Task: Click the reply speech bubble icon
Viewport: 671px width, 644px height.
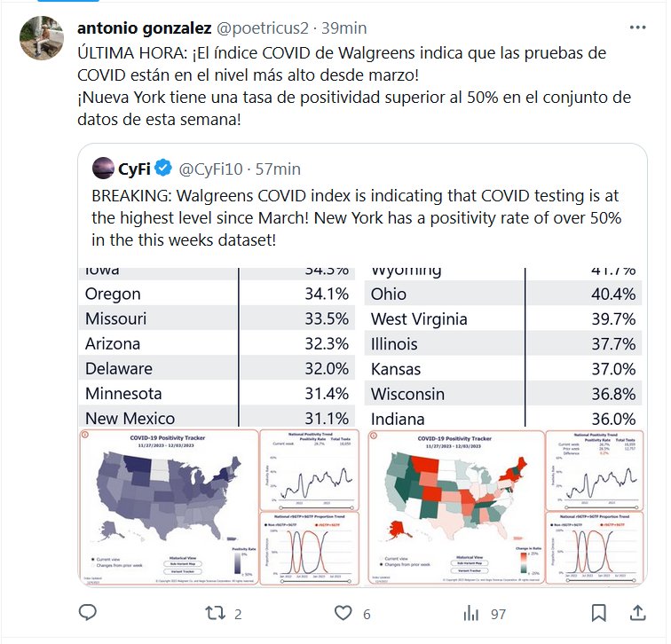Action: tap(88, 613)
